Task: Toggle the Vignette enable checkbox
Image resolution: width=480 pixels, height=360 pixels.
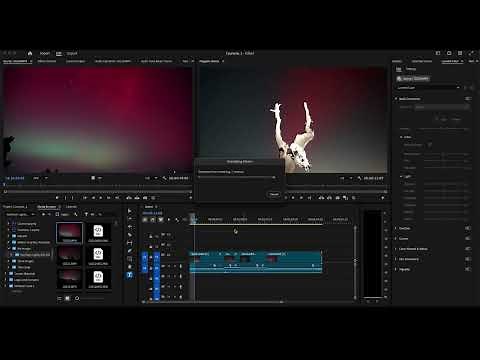Action: click(468, 269)
